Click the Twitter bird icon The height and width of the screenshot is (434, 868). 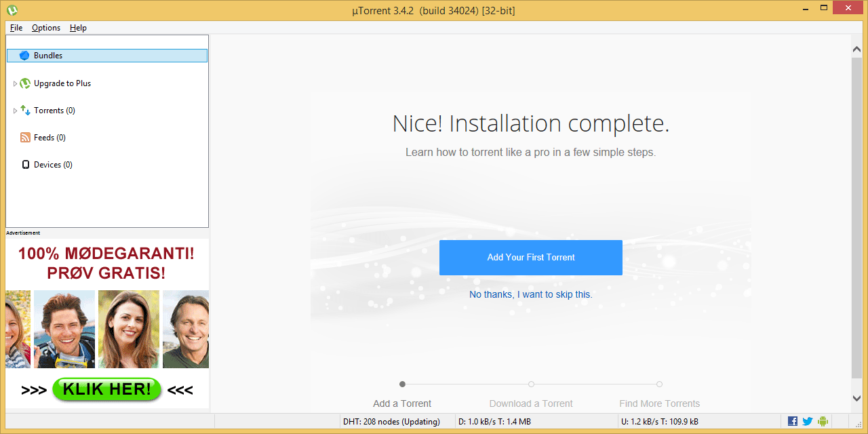807,421
